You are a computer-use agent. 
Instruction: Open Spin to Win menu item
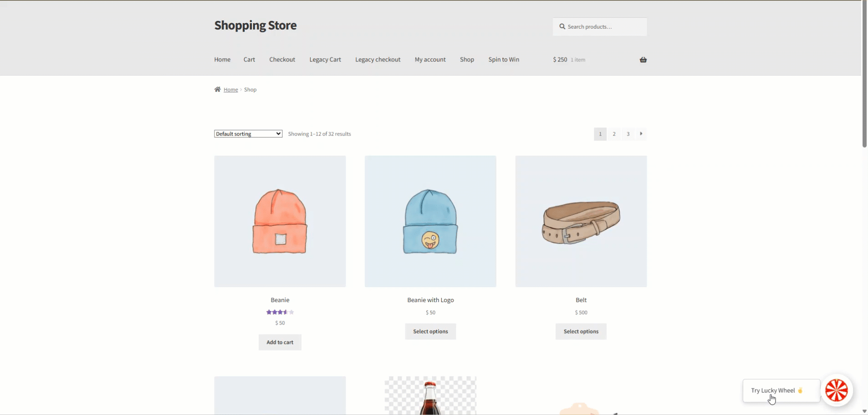pyautogui.click(x=503, y=60)
